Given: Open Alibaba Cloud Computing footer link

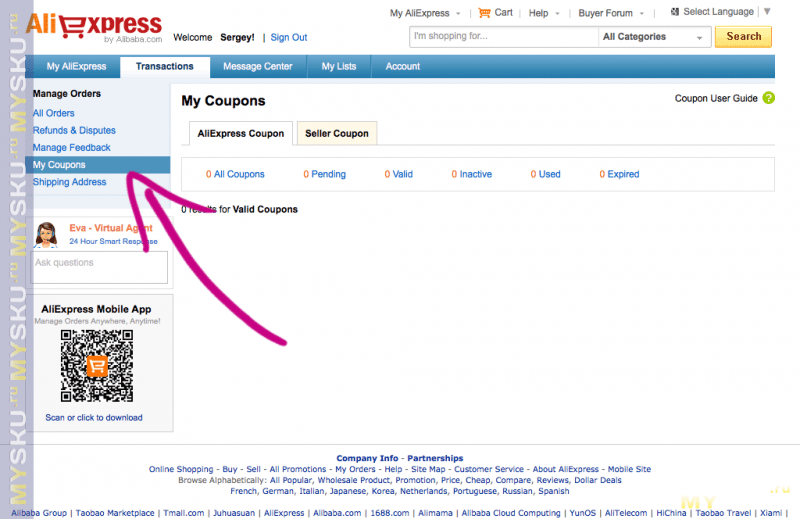Looking at the screenshot, I should (511, 513).
